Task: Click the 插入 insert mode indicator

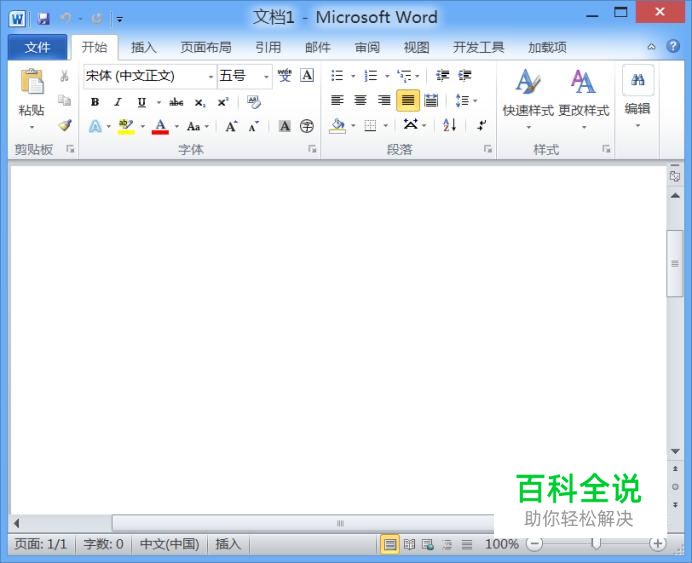Action: coord(228,544)
